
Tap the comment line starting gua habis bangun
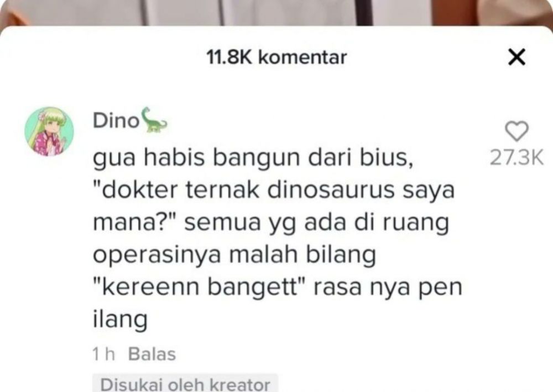(x=253, y=158)
